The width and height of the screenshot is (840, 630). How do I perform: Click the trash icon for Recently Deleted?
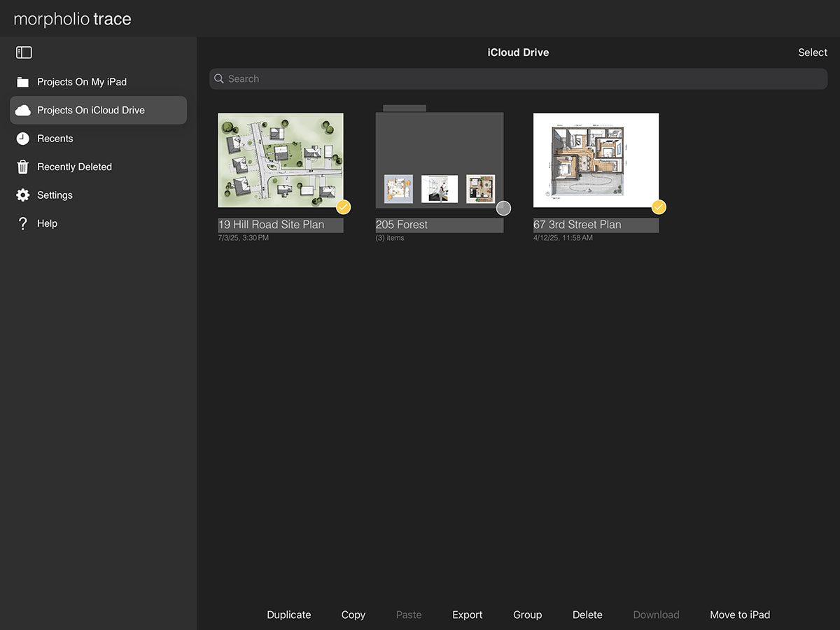coord(23,167)
